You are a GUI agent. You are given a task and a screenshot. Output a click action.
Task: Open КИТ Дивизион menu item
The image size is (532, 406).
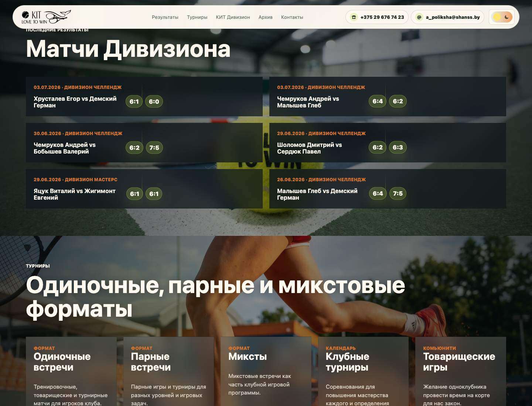point(233,17)
